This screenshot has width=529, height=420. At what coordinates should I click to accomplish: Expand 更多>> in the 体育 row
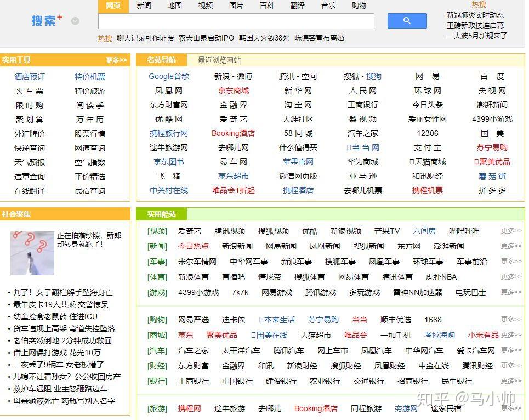point(511,277)
